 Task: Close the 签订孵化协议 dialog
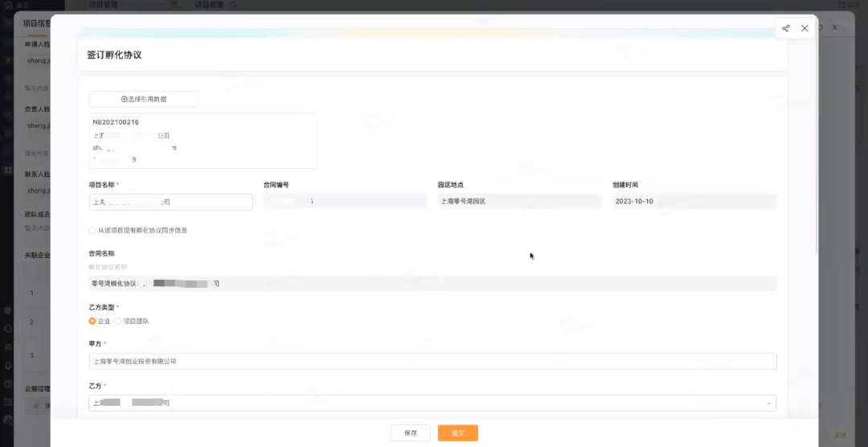click(805, 28)
